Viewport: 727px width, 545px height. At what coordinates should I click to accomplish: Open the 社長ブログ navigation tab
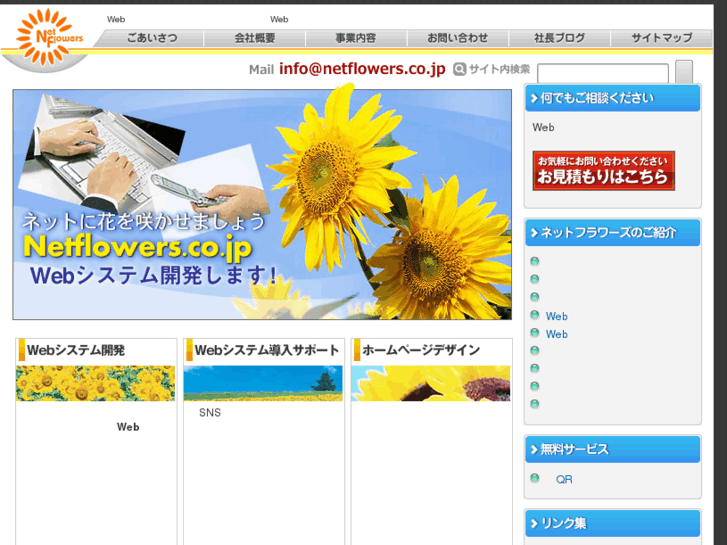click(x=560, y=38)
